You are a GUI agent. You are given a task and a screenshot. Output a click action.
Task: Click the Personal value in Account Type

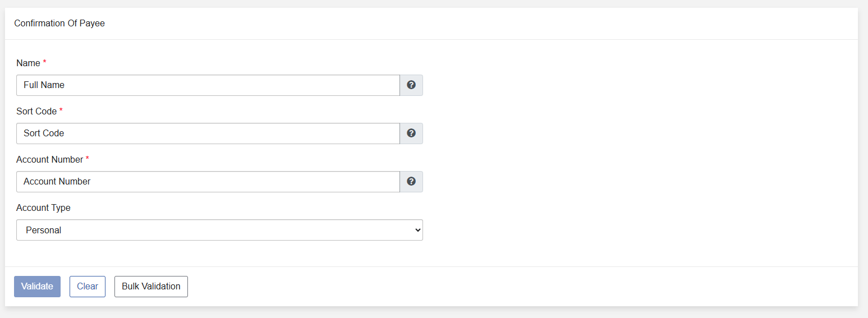(x=44, y=230)
